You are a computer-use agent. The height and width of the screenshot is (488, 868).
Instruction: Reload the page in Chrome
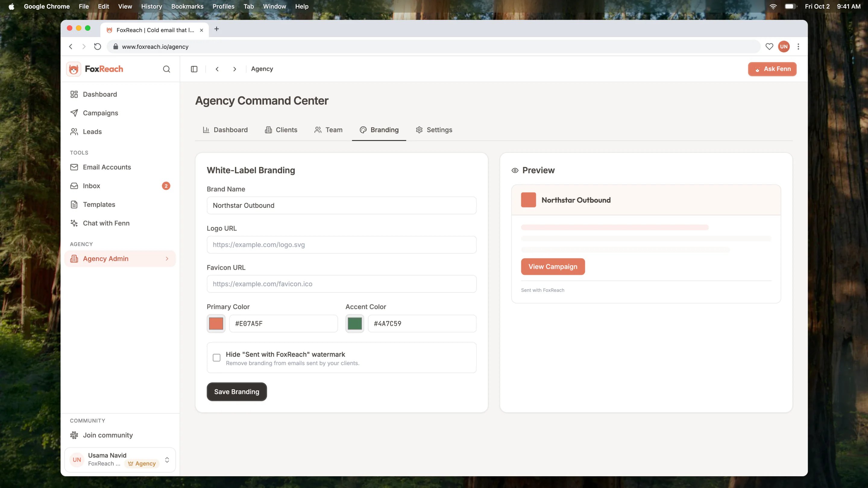97,46
